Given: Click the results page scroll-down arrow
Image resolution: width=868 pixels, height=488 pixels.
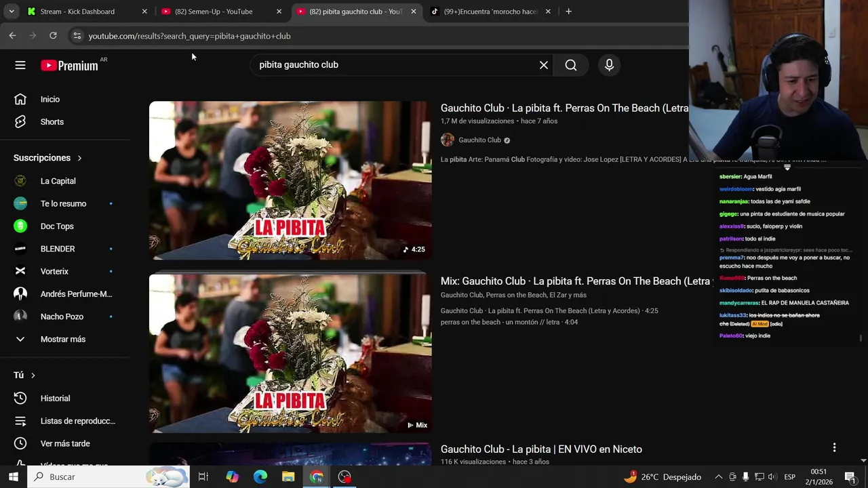Looking at the screenshot, I should click(x=863, y=461).
